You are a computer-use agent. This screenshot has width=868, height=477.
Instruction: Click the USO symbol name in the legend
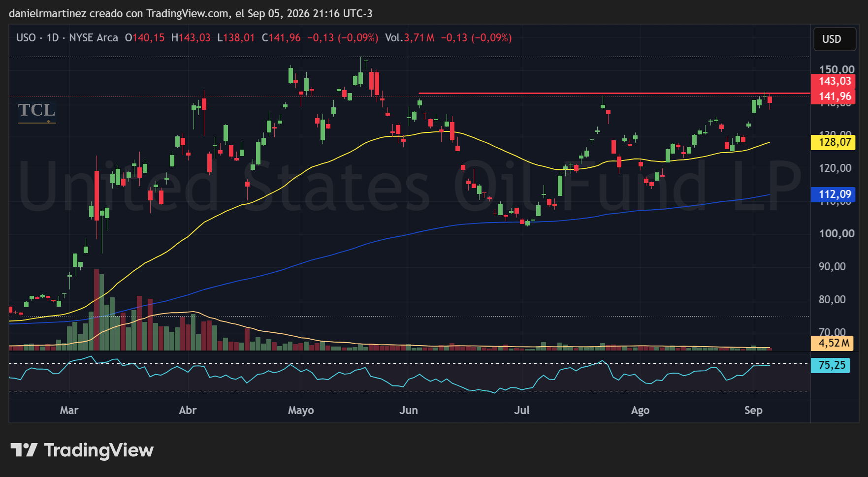point(26,38)
